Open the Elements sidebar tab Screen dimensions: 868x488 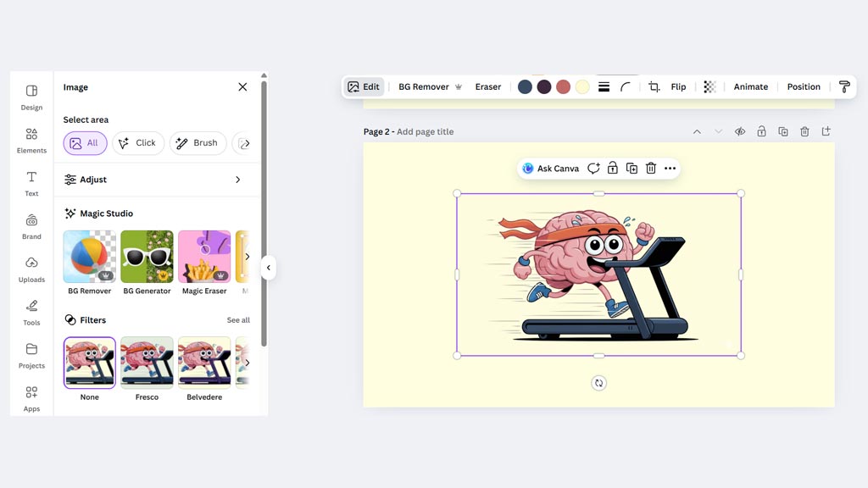click(x=31, y=141)
